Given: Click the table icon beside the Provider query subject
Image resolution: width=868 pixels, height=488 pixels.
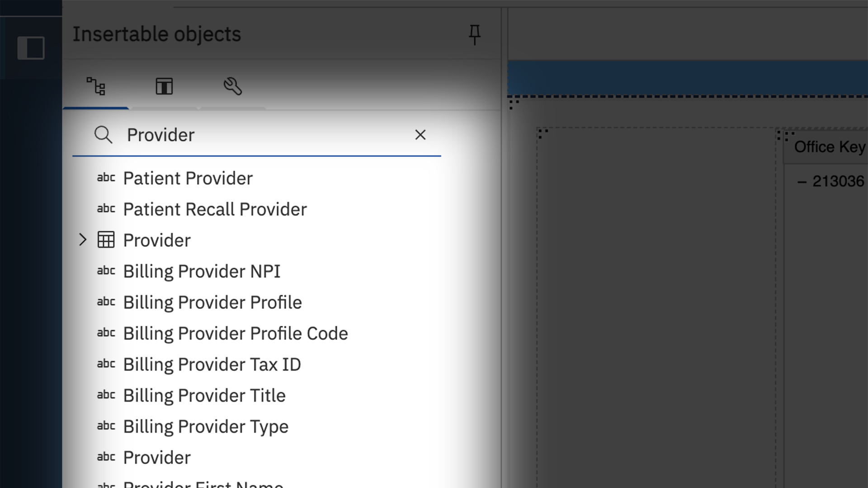Looking at the screenshot, I should pos(106,240).
